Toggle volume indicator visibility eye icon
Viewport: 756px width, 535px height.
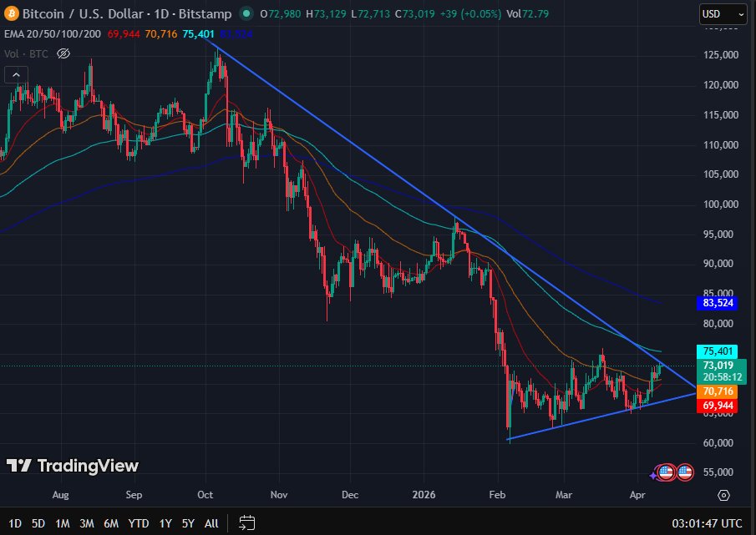63,53
